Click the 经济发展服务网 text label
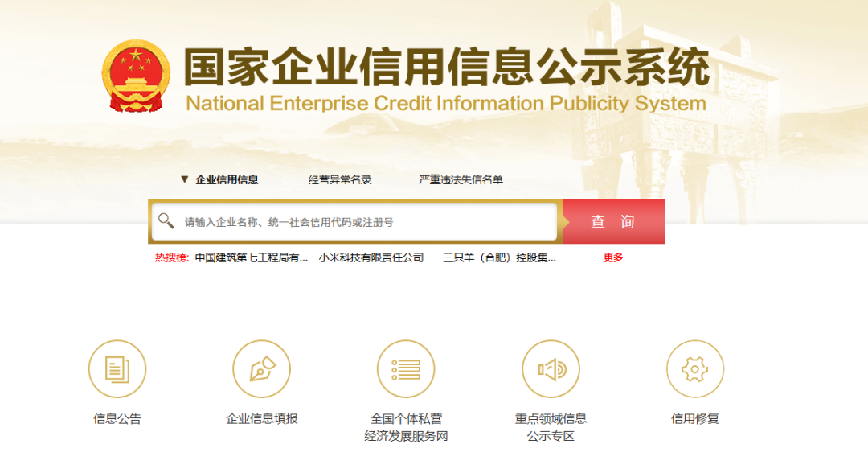Image resolution: width=868 pixels, height=473 pixels. coord(406,437)
